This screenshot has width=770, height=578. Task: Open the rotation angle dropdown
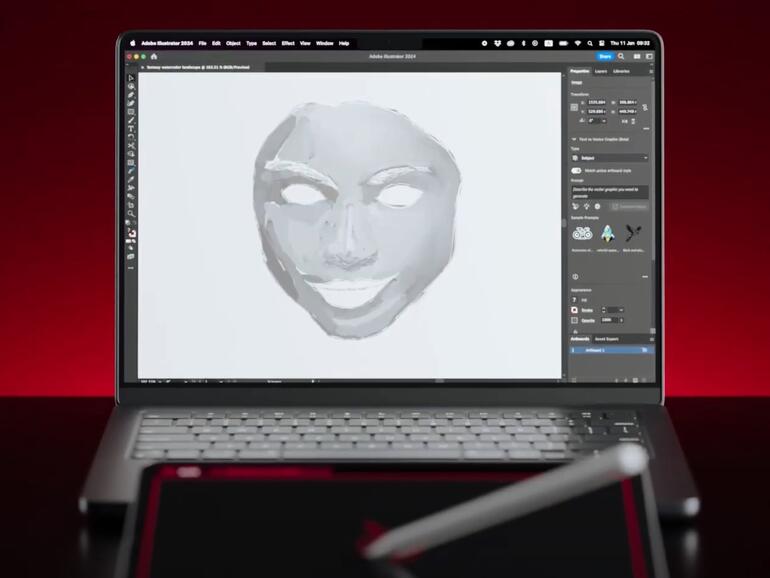604,121
